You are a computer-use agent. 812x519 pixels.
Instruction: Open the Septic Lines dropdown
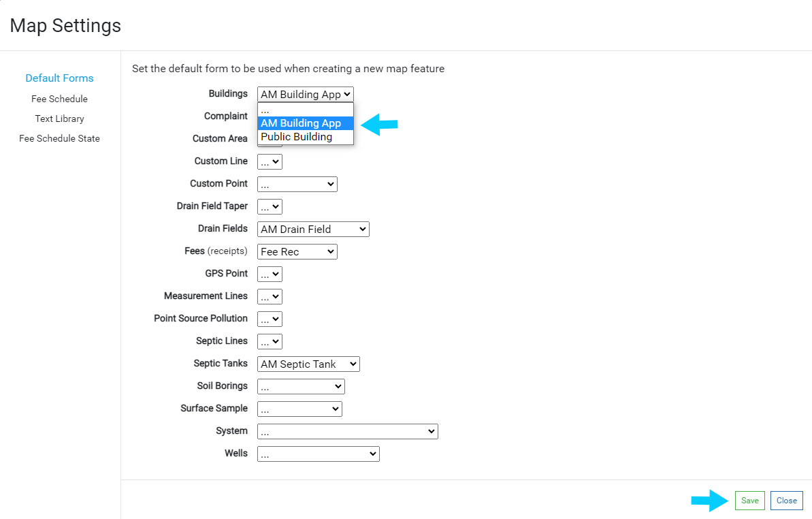coord(270,342)
